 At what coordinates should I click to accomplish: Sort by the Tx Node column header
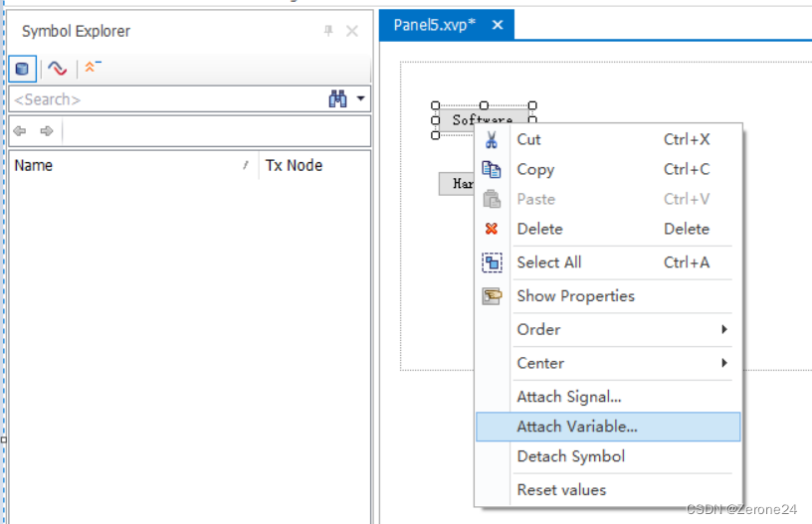coord(314,165)
